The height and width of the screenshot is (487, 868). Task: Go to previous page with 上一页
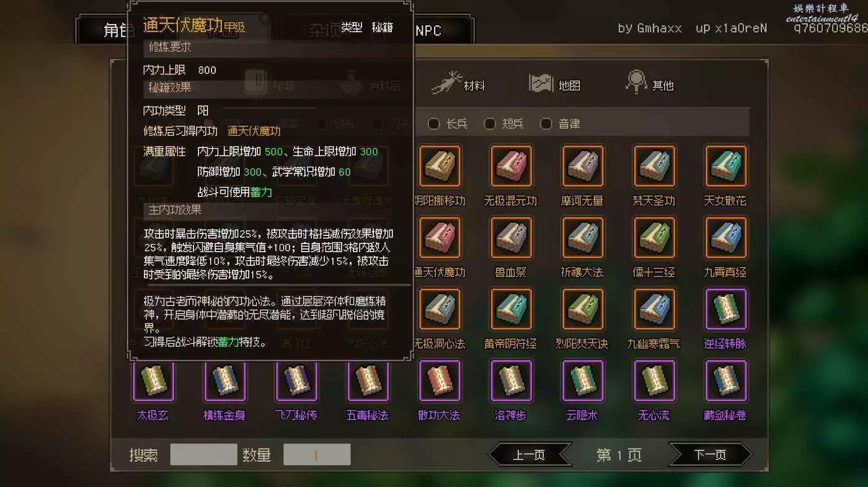pos(529,455)
